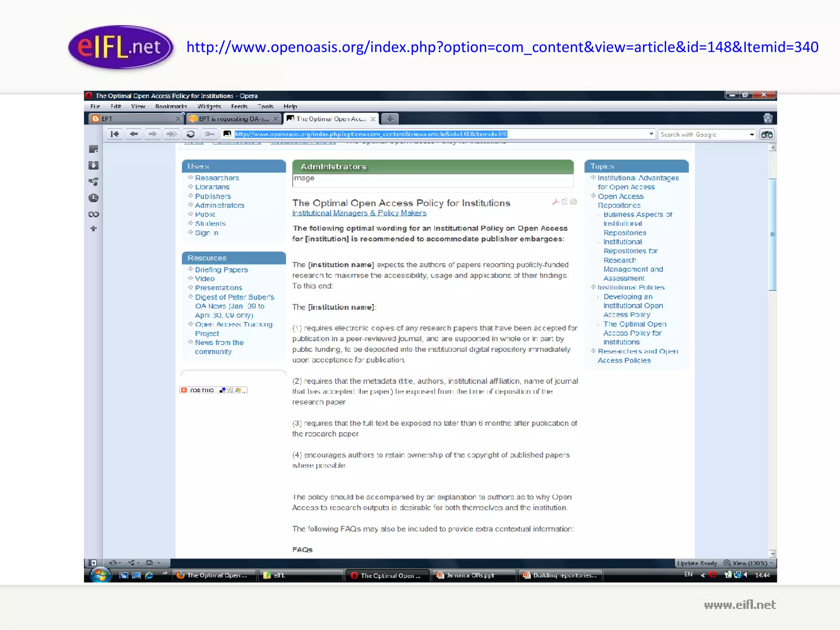The height and width of the screenshot is (630, 840).
Task: Open Institutional Advantages for Open Access link
Action: pyautogui.click(x=638, y=182)
